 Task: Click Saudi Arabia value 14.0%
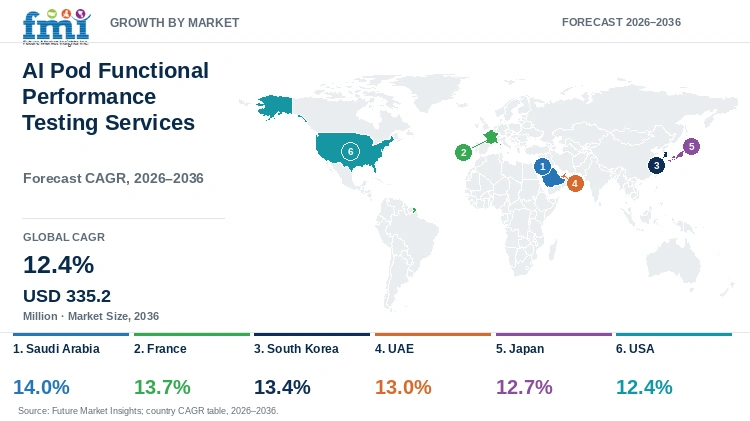click(42, 387)
